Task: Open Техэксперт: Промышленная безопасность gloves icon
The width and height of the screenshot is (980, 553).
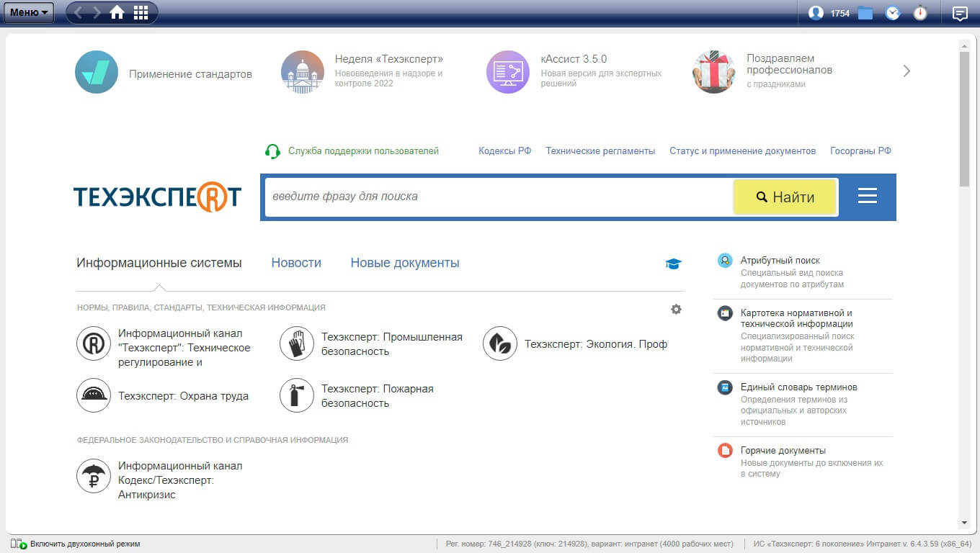Action: [x=297, y=343]
